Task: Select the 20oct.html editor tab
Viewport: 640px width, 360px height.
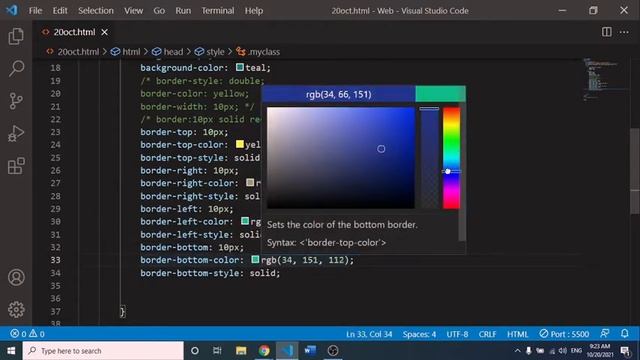Action: (74, 32)
